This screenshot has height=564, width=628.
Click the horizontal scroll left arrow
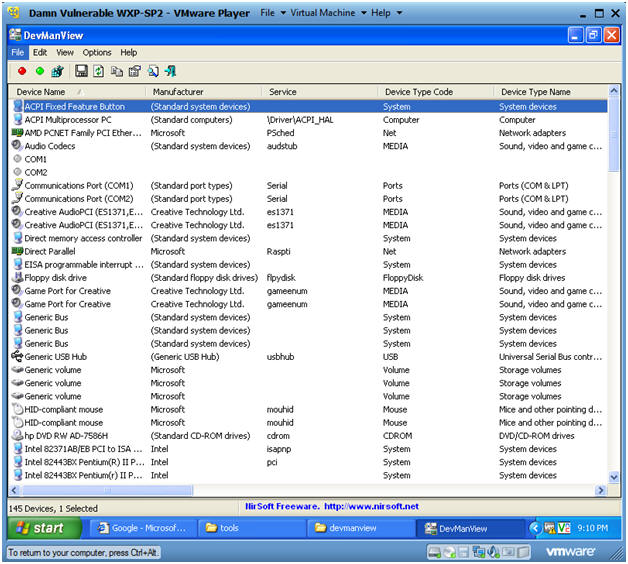coord(14,490)
